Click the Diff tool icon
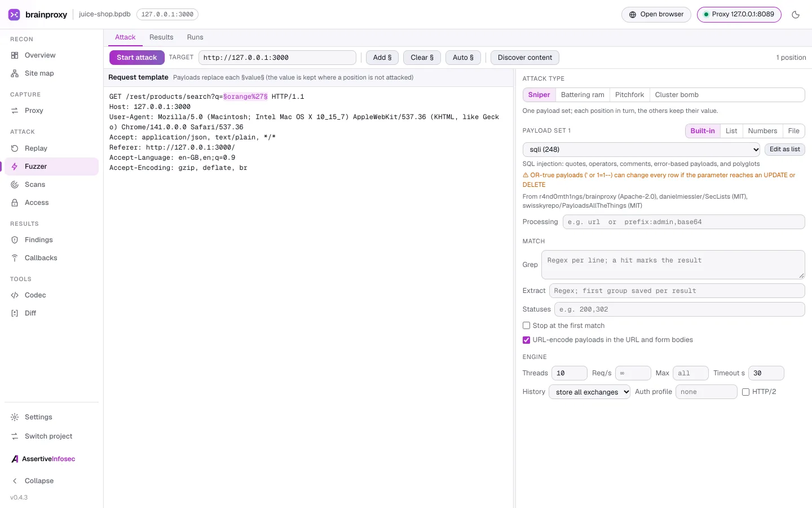This screenshot has height=508, width=812. [x=15, y=313]
